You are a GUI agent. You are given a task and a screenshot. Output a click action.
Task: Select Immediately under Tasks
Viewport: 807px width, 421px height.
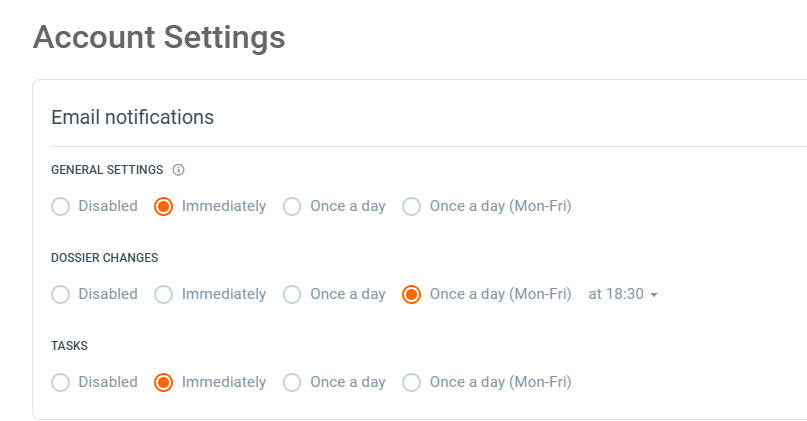point(164,383)
